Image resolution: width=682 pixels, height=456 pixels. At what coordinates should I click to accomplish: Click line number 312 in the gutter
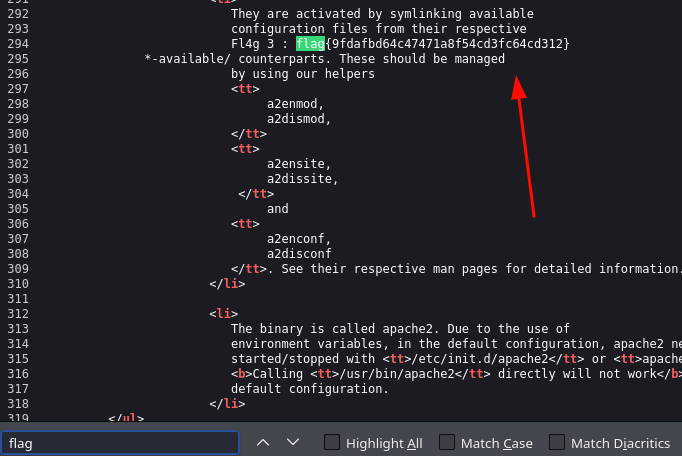click(x=18, y=314)
